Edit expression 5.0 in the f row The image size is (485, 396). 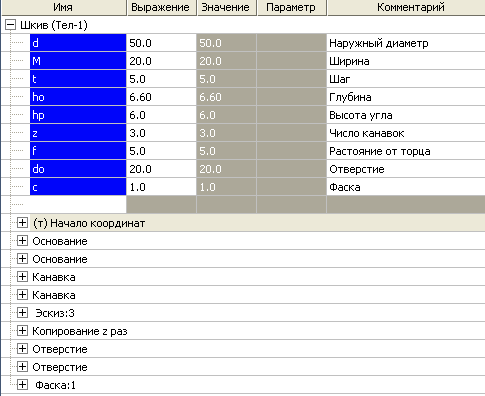pyautogui.click(x=161, y=151)
